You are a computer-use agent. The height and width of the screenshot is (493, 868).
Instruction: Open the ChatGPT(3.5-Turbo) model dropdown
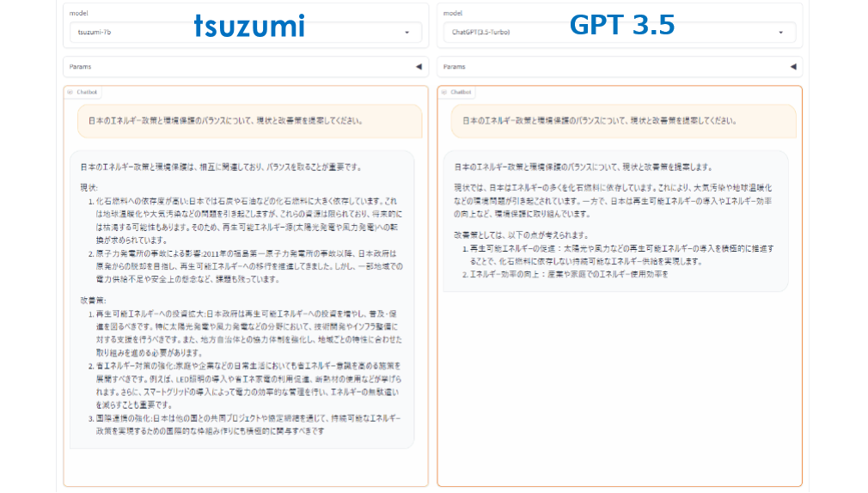point(620,32)
